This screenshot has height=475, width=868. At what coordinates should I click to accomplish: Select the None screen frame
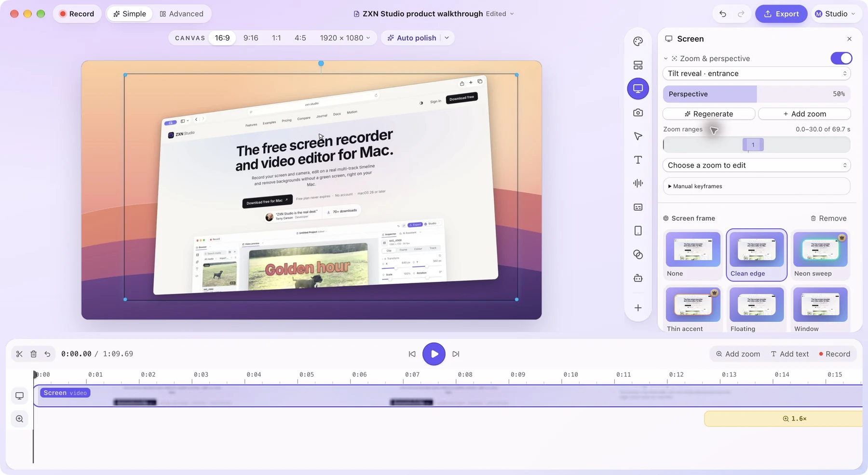coord(693,255)
